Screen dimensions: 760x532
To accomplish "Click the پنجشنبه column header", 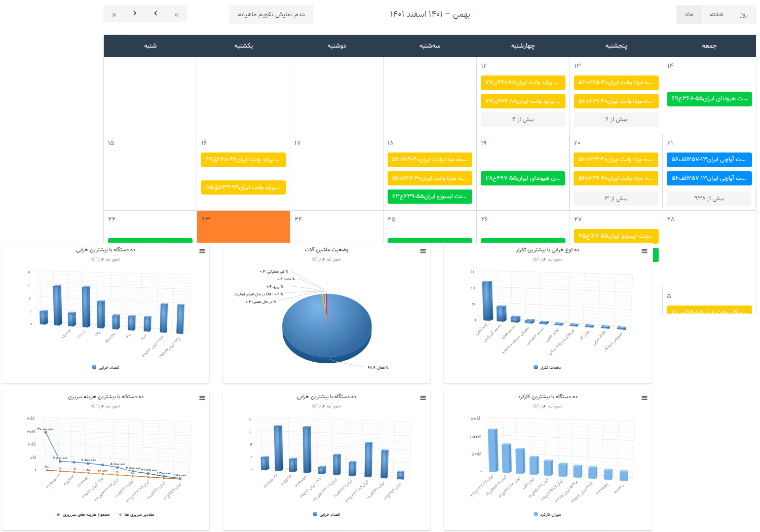I will click(616, 46).
